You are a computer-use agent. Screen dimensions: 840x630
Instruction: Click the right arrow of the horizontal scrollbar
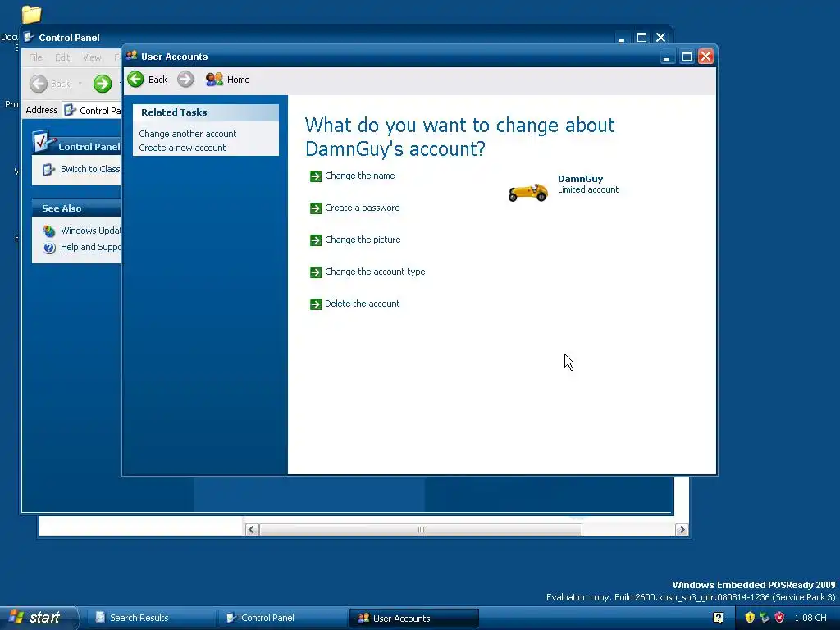pyautogui.click(x=682, y=530)
